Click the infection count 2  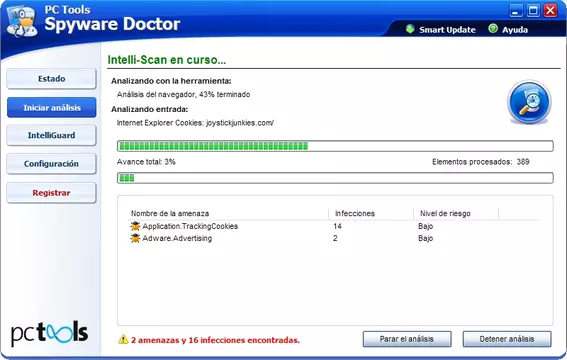click(x=335, y=238)
